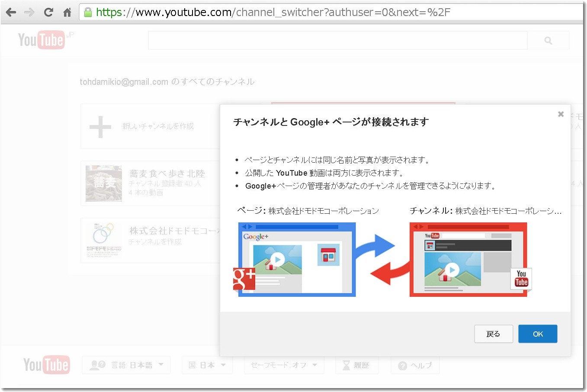
Task: Dismiss the dialog with the X
Action: pos(561,114)
